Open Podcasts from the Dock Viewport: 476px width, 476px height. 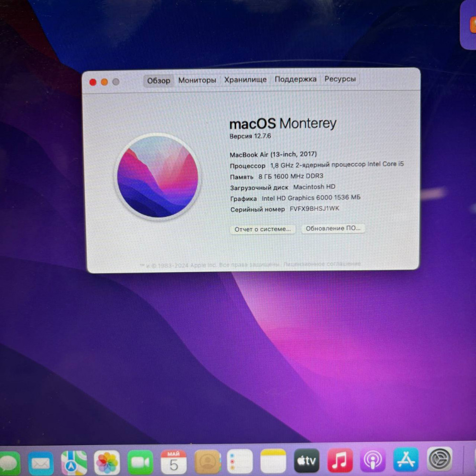(x=373, y=460)
